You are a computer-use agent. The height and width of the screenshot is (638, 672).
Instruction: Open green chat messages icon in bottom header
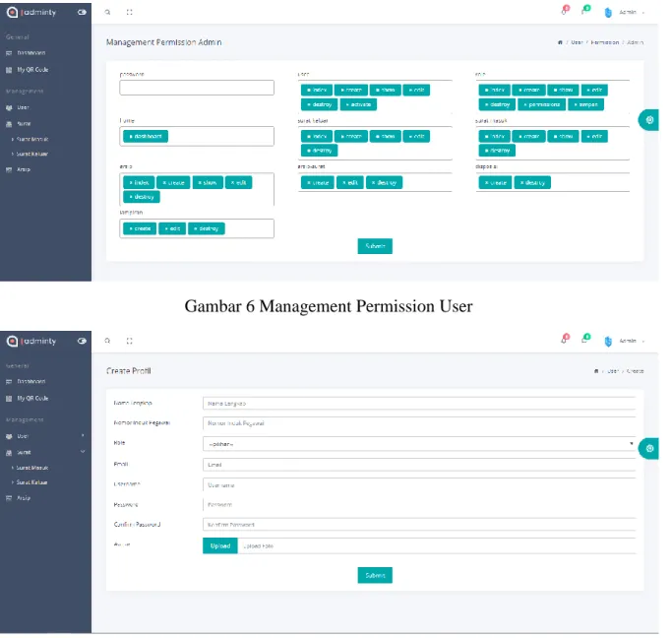(x=585, y=339)
